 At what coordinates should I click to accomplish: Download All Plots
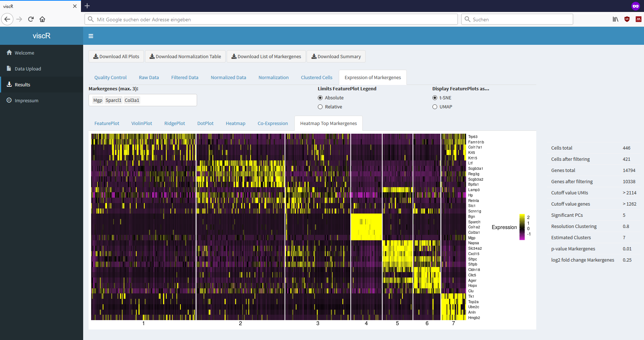[116, 56]
